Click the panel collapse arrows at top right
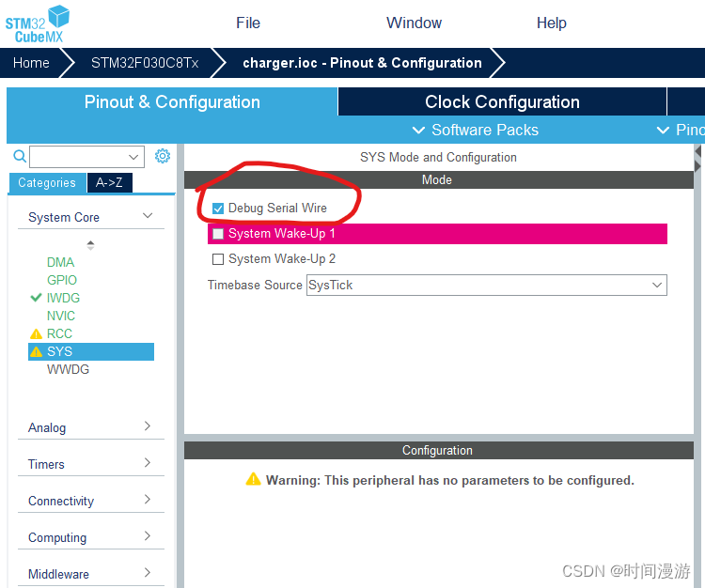Image resolution: width=705 pixels, height=588 pixels. [x=697, y=159]
